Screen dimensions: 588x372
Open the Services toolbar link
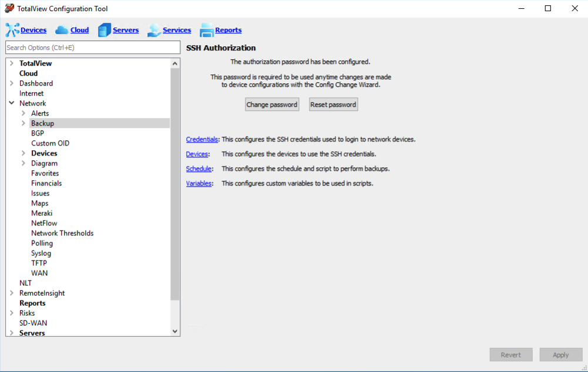[x=177, y=30]
